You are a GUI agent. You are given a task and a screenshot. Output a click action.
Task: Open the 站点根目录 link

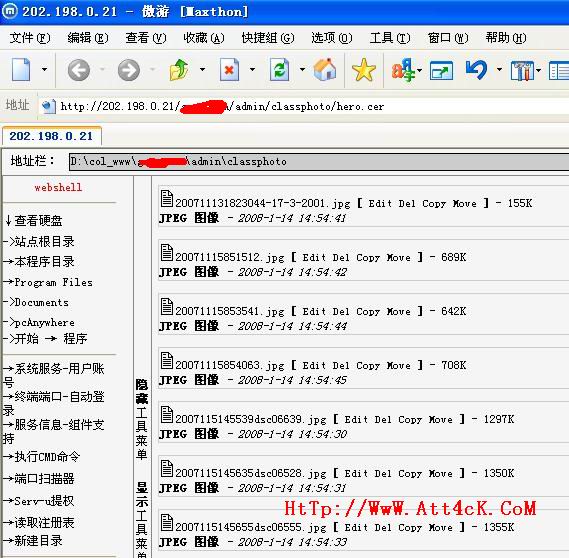(44, 241)
